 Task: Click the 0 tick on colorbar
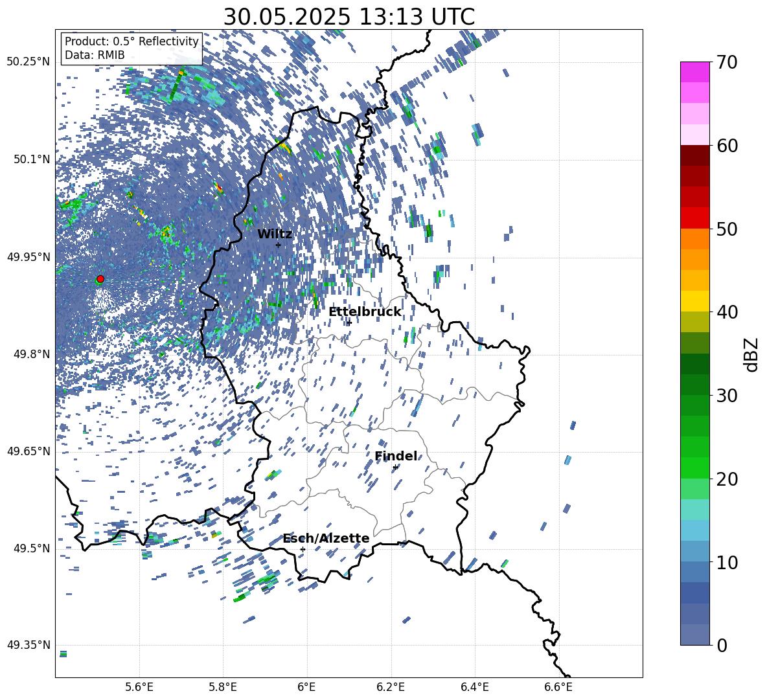point(722,645)
